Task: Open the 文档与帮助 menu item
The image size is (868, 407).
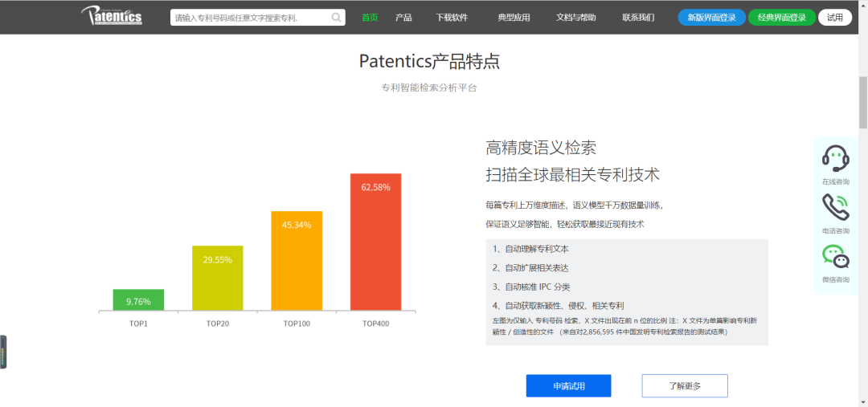Action: coord(576,17)
